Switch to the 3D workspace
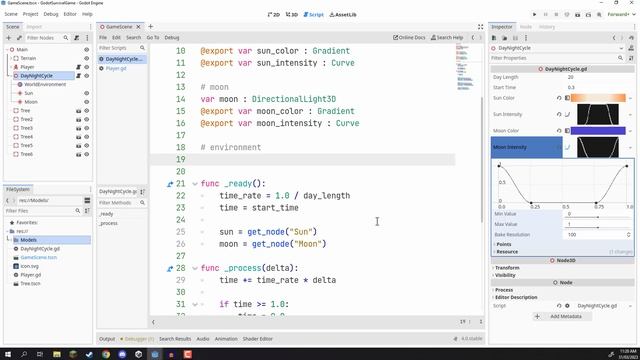This screenshot has height=360, width=640. 292,14
